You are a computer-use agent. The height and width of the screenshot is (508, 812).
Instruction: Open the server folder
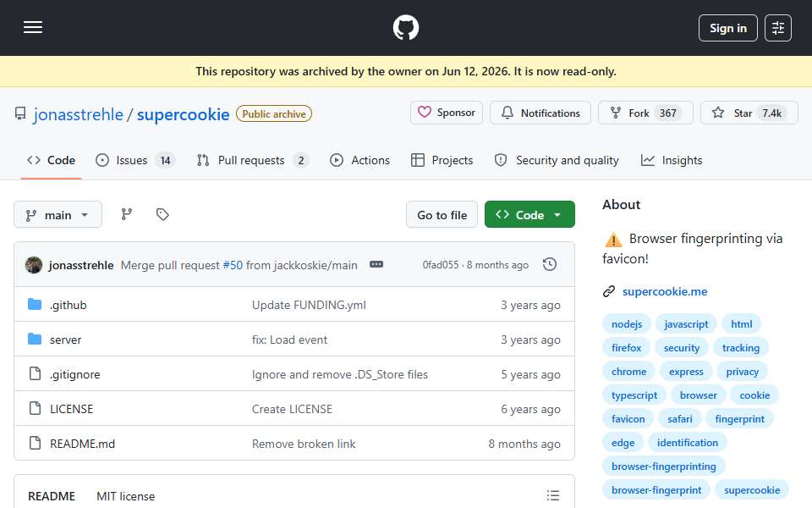pos(65,340)
